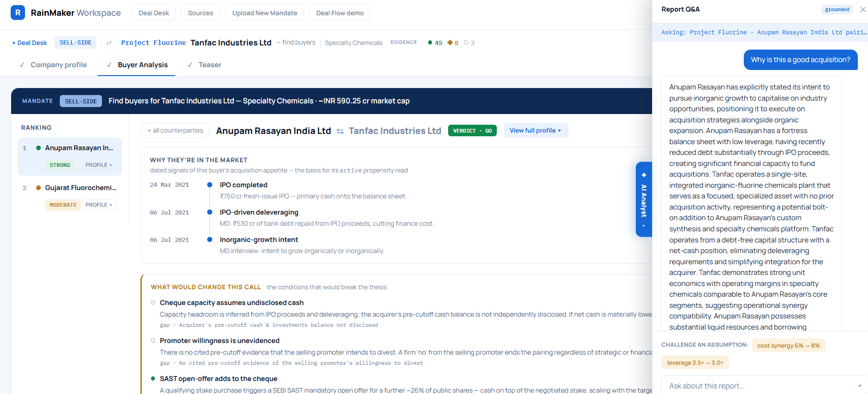Screen dimensions: 868x394
Task: Go back via the ◂ Deal Desk link
Action: (29, 43)
